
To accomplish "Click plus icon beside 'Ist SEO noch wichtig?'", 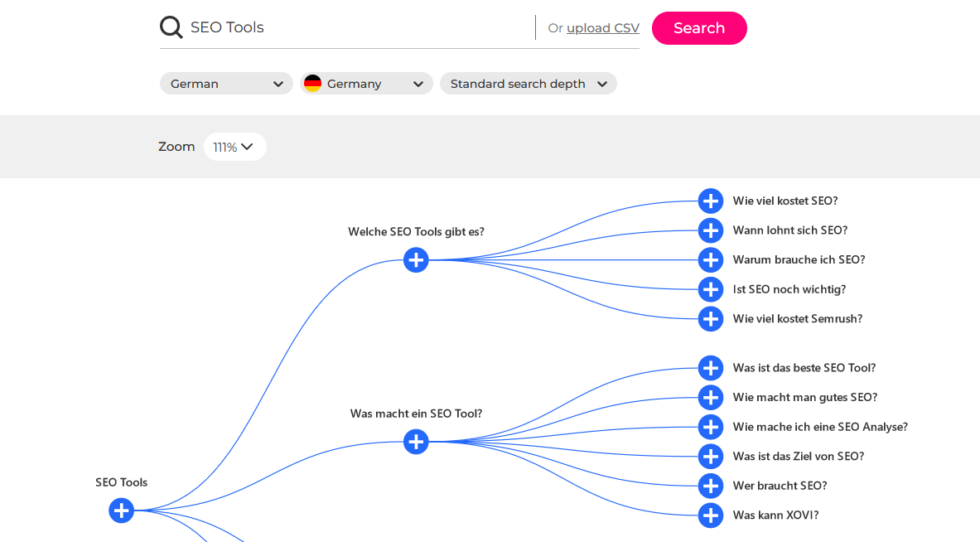I will point(711,289).
